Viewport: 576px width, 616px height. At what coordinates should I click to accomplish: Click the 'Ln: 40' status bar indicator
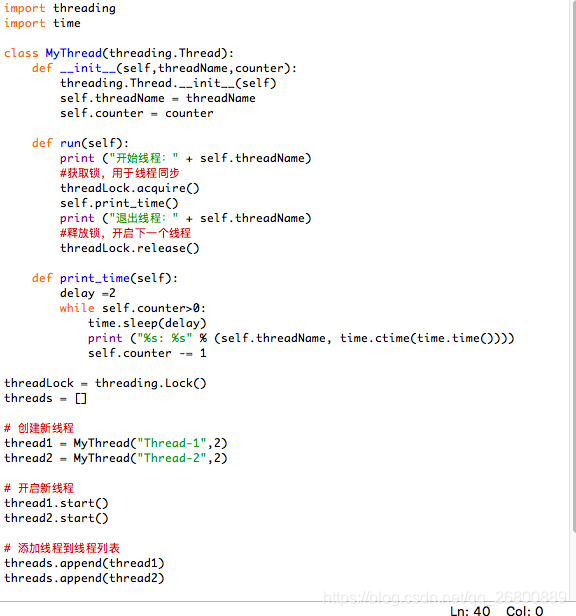(x=470, y=611)
